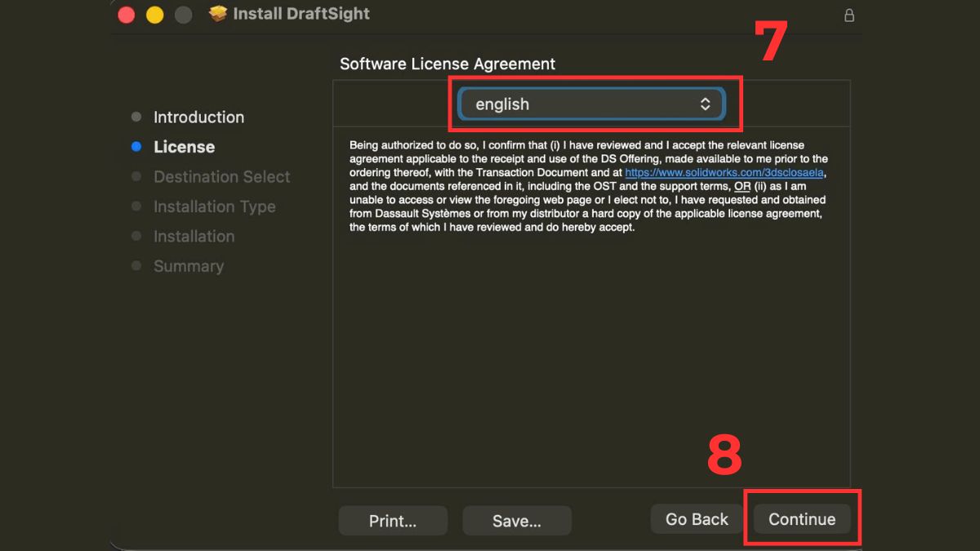Click the license text starting 'Being authorized to do so'
The width and height of the screenshot is (980, 551).
tap(588, 186)
